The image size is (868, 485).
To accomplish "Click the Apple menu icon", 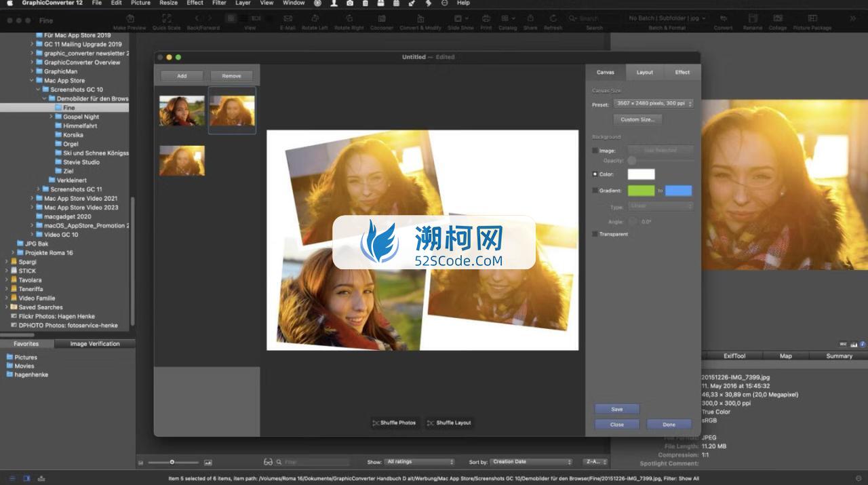I will pos(9,3).
